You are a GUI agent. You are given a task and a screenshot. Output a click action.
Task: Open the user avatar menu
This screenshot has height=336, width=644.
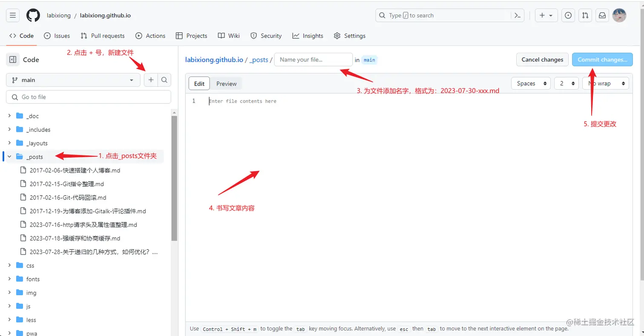pyautogui.click(x=619, y=15)
